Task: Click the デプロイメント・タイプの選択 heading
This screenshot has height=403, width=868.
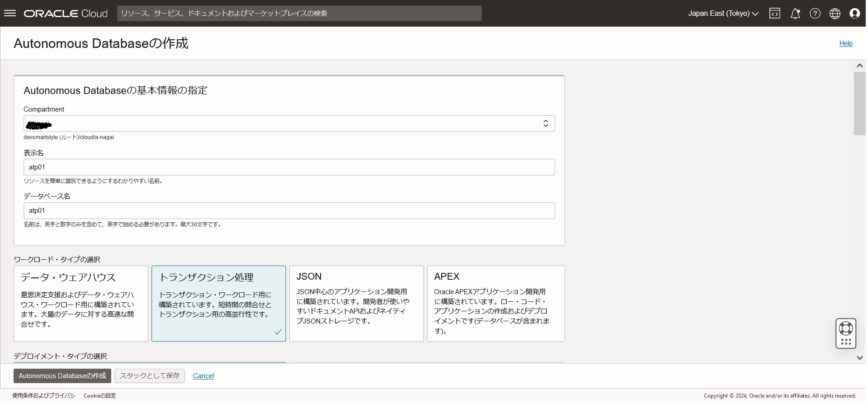Action: click(x=61, y=356)
